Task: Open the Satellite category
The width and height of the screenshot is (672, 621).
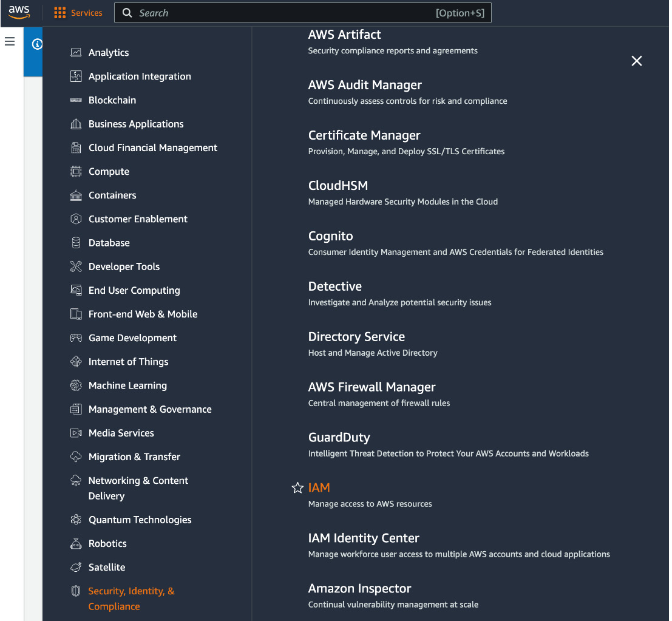Action: 107,567
